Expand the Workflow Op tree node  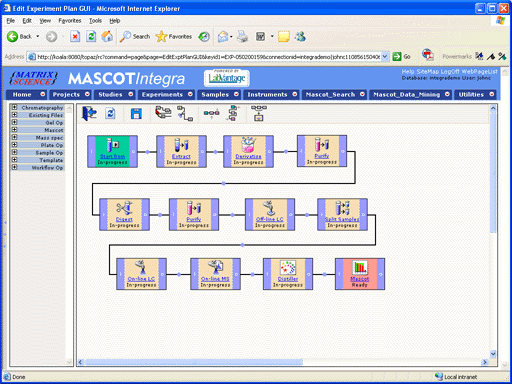coord(14,167)
